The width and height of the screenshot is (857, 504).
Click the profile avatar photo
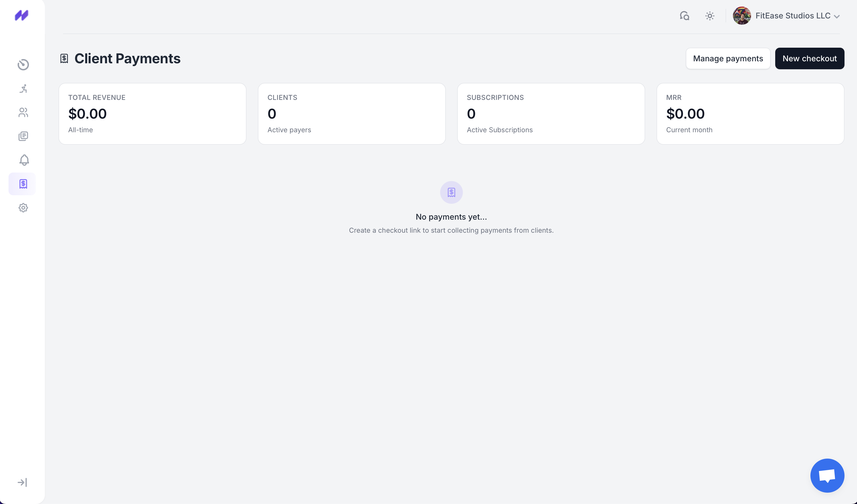coord(742,16)
